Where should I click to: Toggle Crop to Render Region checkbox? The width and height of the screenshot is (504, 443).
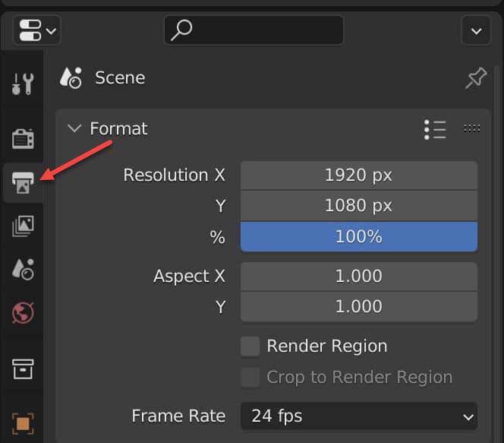pos(250,377)
